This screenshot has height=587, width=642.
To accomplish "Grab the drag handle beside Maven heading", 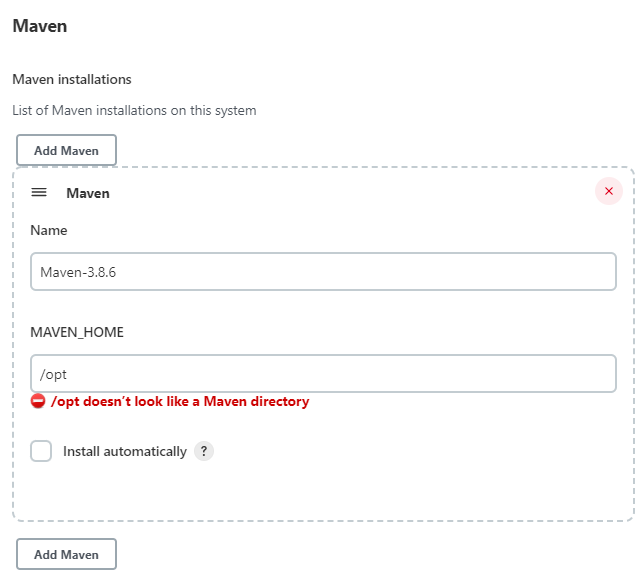I will 39,192.
